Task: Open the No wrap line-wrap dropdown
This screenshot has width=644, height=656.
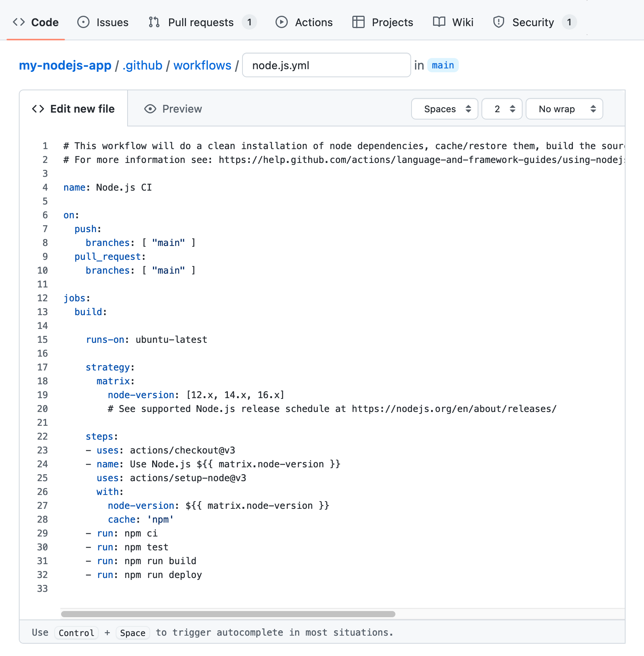Action: 564,109
